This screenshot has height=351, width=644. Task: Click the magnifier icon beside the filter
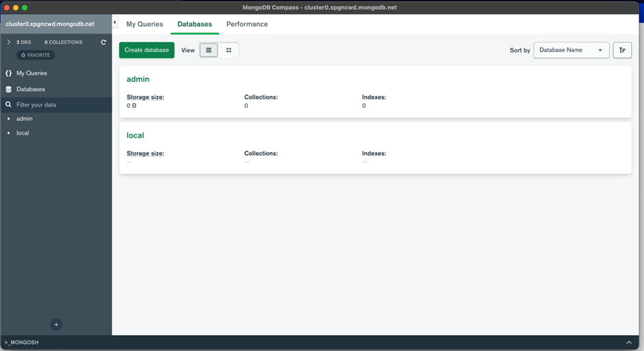pyautogui.click(x=8, y=105)
